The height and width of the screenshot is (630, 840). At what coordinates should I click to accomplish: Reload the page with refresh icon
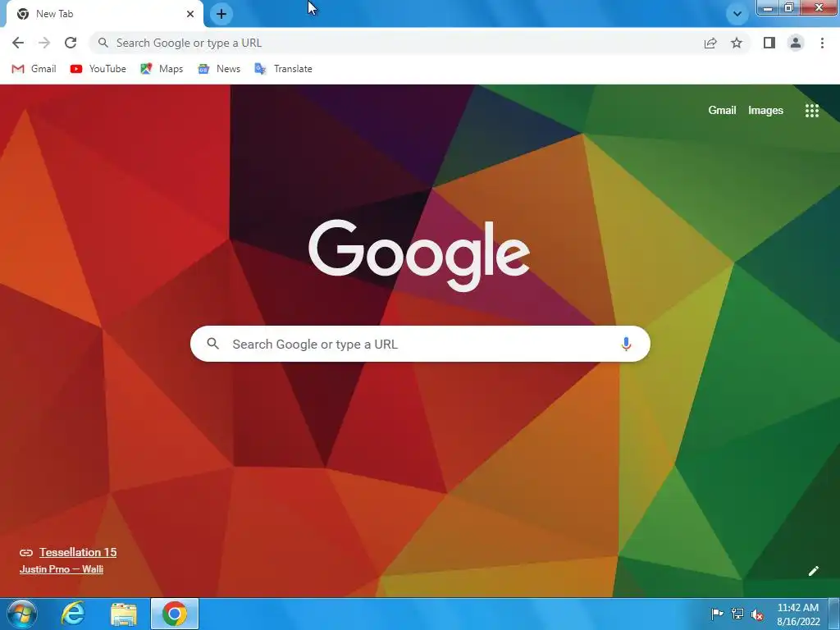click(x=71, y=43)
